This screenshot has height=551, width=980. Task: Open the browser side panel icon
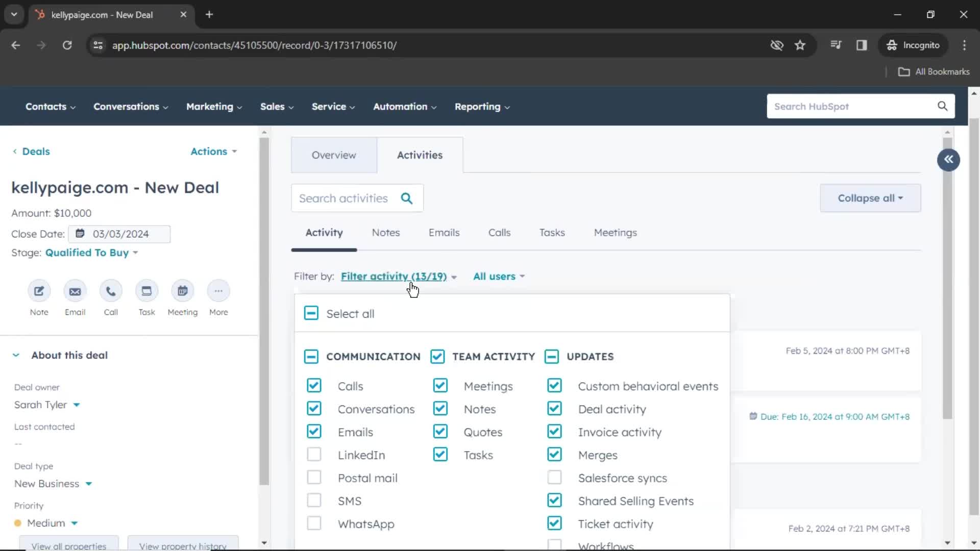coord(862,45)
